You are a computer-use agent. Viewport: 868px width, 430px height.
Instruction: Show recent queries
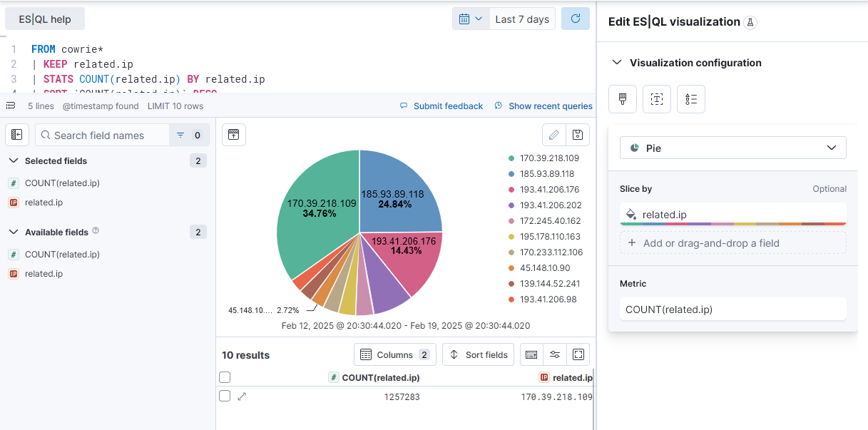(549, 106)
